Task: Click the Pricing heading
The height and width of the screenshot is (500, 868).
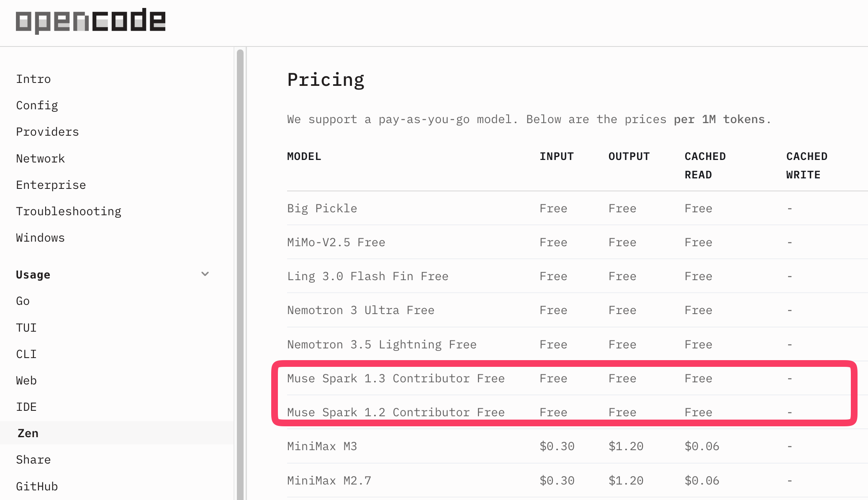Action: 326,80
